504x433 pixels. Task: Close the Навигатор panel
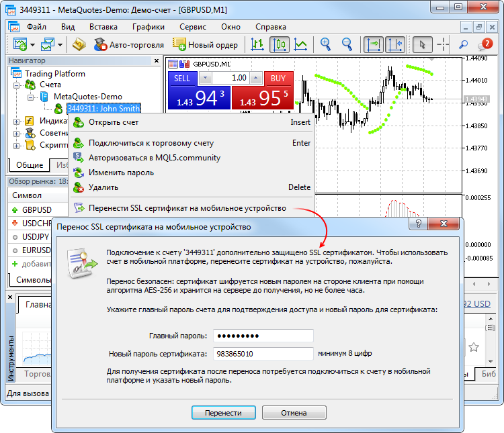point(157,60)
